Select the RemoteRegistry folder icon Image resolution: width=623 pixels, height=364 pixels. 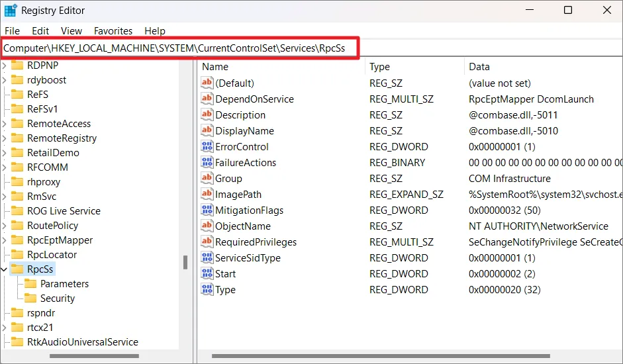tap(17, 138)
